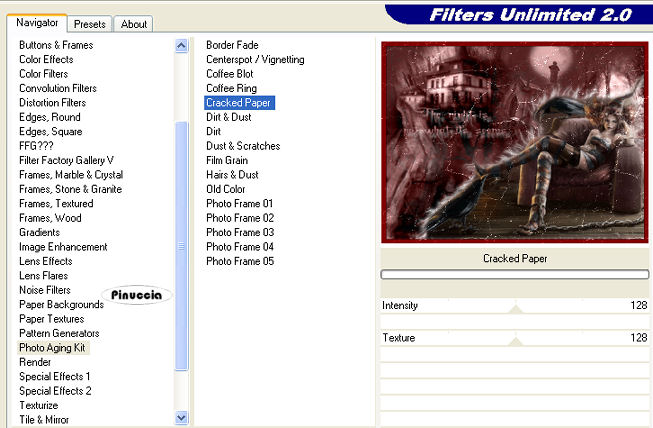Select the Pattern Generators category

coord(59,333)
